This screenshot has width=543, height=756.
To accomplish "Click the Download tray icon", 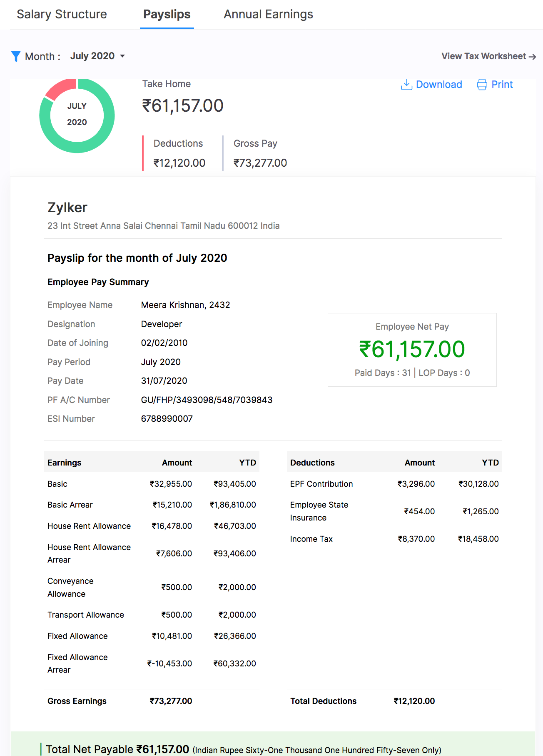I will click(406, 85).
